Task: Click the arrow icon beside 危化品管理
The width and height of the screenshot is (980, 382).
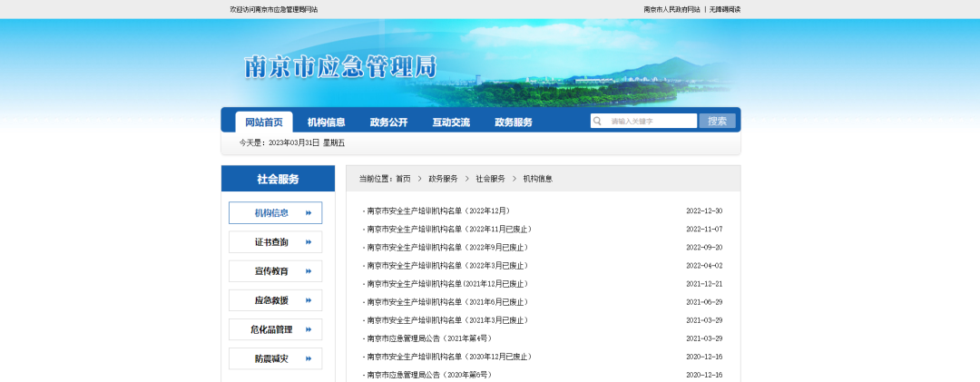Action: (309, 329)
